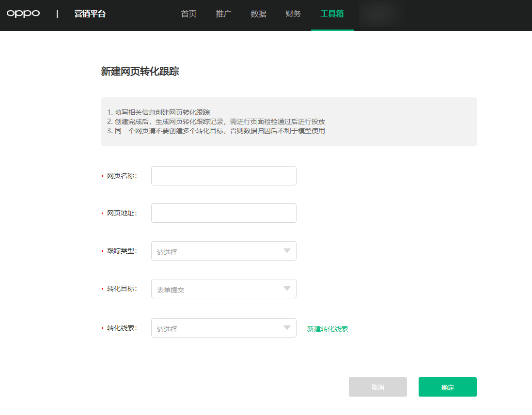
Task: Focus the 网页名称 input field
Action: (223, 176)
